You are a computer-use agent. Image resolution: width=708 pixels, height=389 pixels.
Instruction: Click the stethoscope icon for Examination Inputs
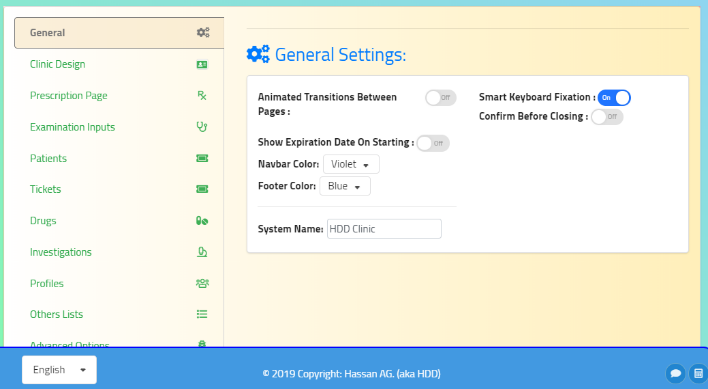tap(202, 127)
